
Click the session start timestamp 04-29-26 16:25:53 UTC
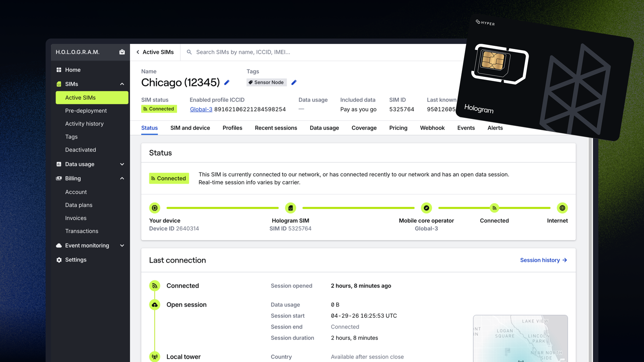(364, 316)
